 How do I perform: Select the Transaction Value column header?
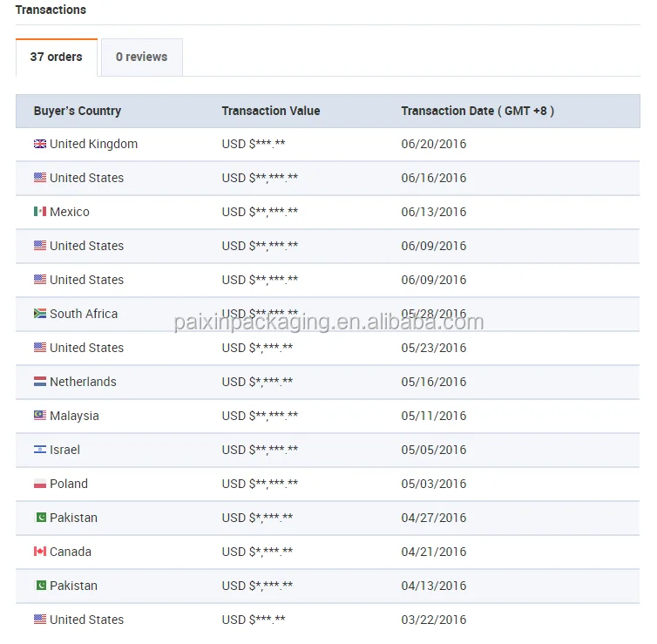tap(271, 112)
